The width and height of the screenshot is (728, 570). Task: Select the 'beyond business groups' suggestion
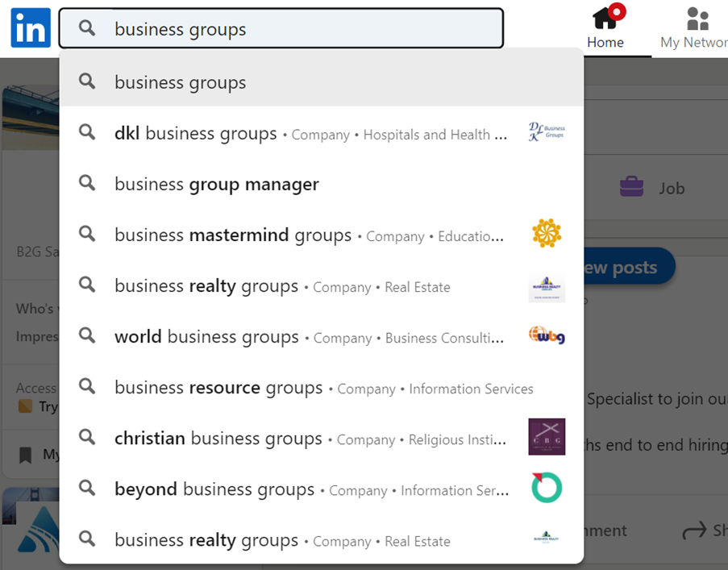coord(322,489)
